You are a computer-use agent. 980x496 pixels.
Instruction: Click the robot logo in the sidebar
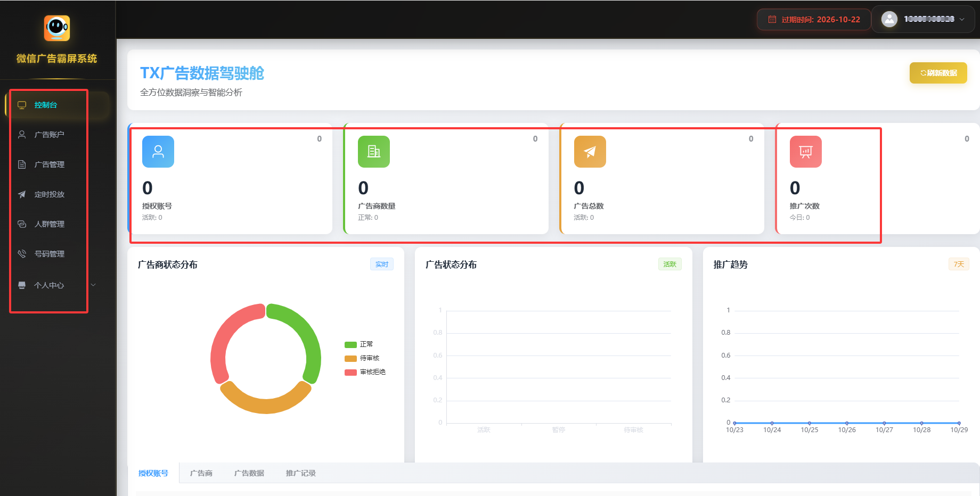[x=57, y=28]
